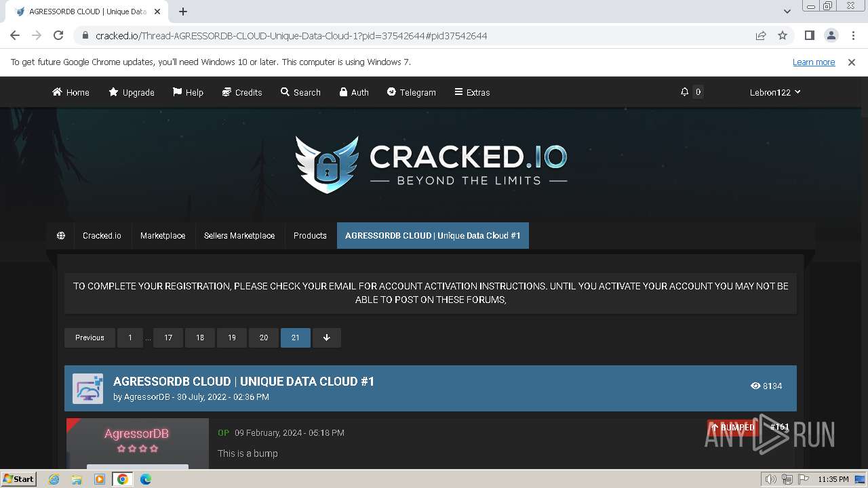Click the site lock icon in the address bar
Viewport: 868px width, 488px height.
(85, 35)
